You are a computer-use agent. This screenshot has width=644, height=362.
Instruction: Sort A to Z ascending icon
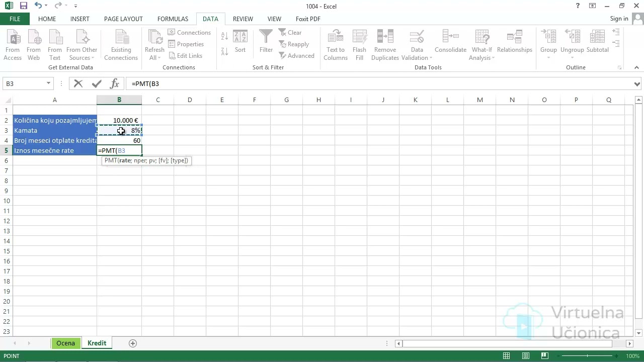pyautogui.click(x=224, y=37)
